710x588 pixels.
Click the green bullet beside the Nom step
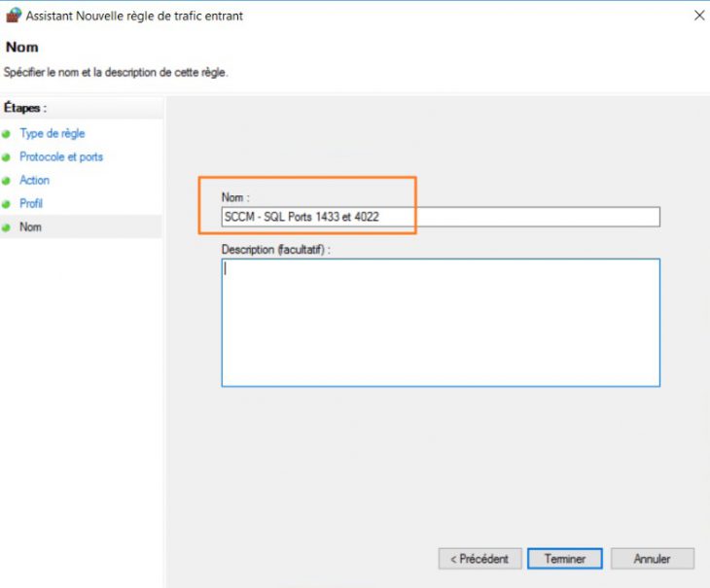6,227
